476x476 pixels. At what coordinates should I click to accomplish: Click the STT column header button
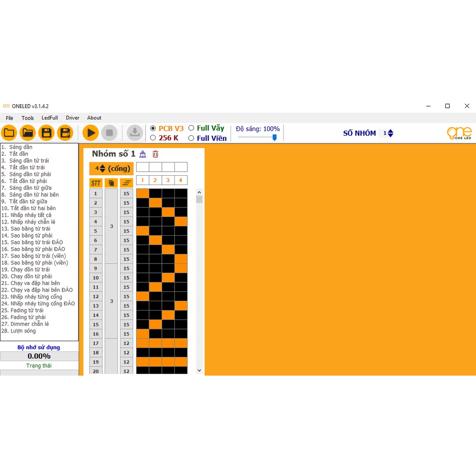point(96,183)
